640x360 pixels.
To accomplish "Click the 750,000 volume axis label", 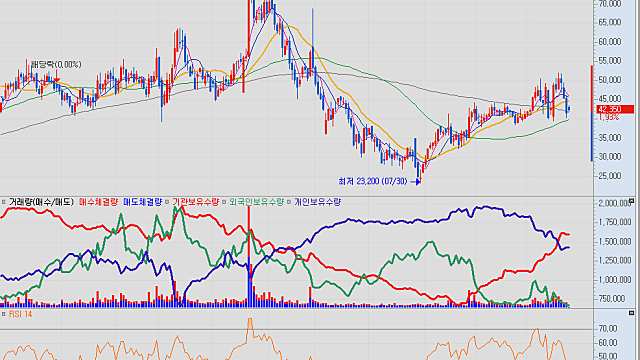I will click(611, 299).
